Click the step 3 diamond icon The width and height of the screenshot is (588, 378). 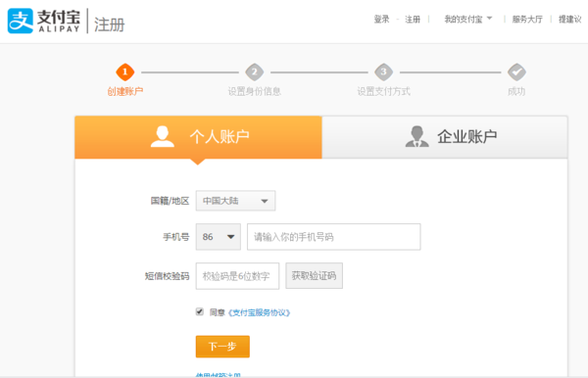(x=383, y=71)
